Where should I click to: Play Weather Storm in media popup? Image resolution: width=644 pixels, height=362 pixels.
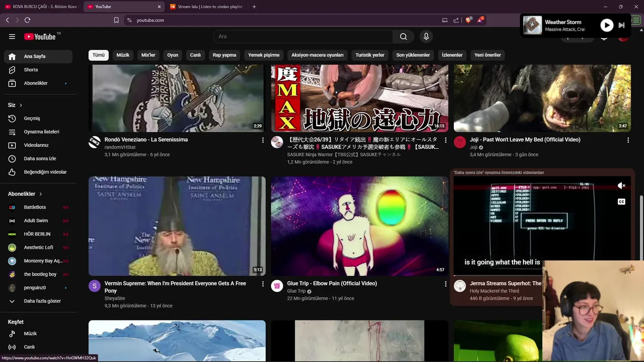[x=607, y=25]
